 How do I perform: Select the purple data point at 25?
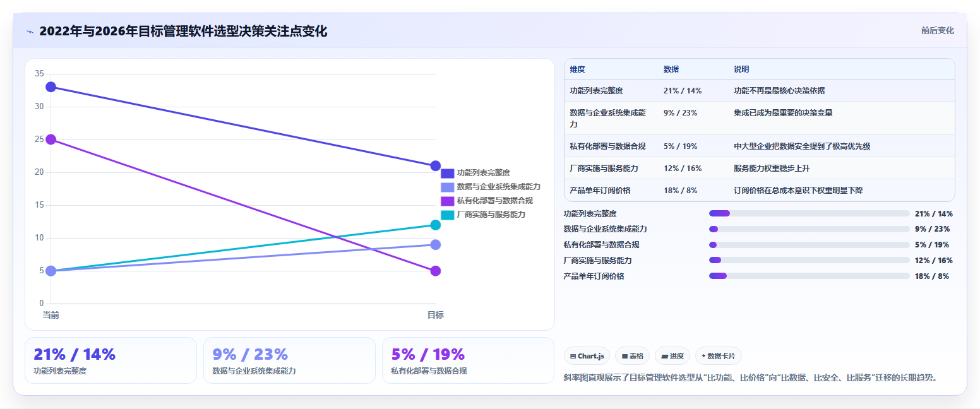[51, 139]
